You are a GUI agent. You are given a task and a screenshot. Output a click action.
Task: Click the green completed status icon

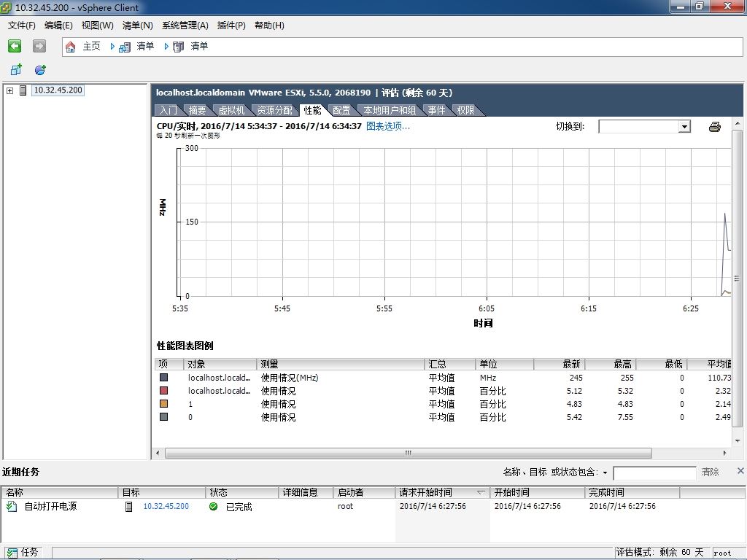(214, 507)
